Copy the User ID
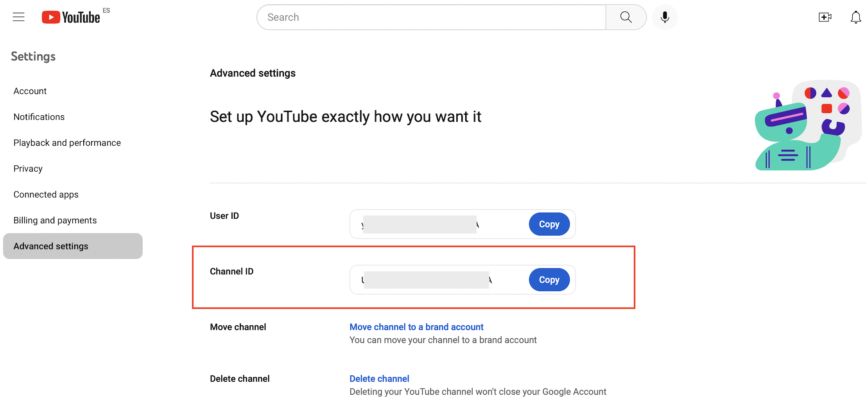Screen dimensions: 868x420 (549, 224)
